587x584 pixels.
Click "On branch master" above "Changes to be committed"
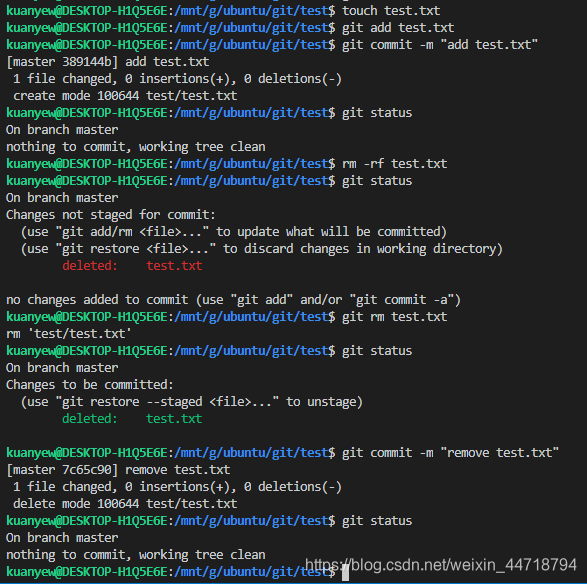62,368
